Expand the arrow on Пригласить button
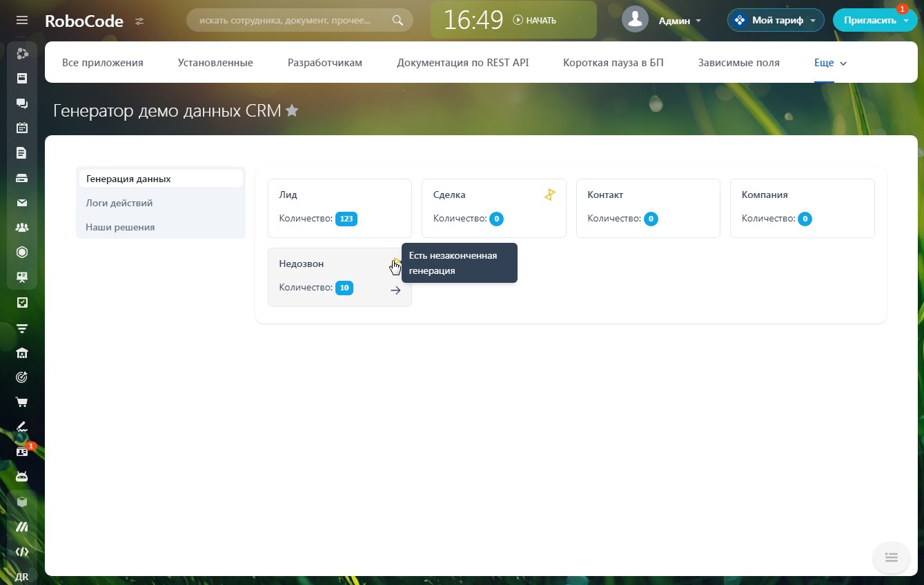924x585 pixels. point(905,21)
